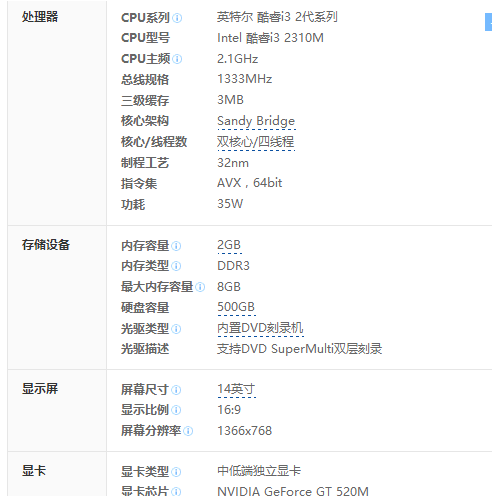Click the 2.1GHz value
Image resolution: width=492 pixels, height=496 pixels.
coord(238,59)
